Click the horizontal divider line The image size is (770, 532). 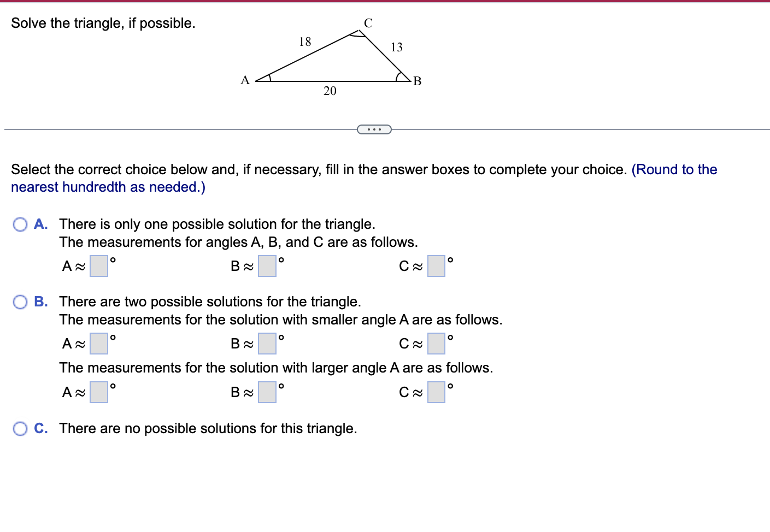point(164,129)
